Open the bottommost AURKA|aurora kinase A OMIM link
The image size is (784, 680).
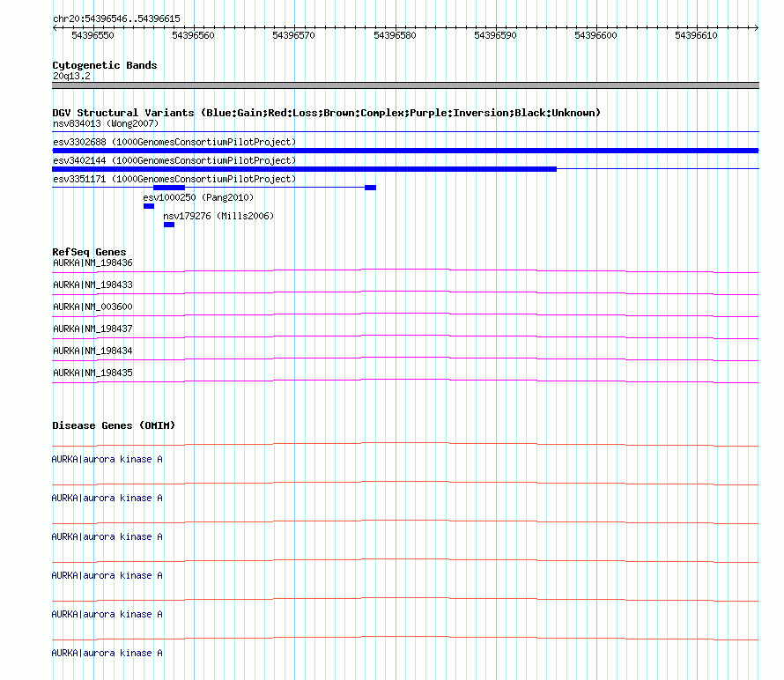click(107, 653)
